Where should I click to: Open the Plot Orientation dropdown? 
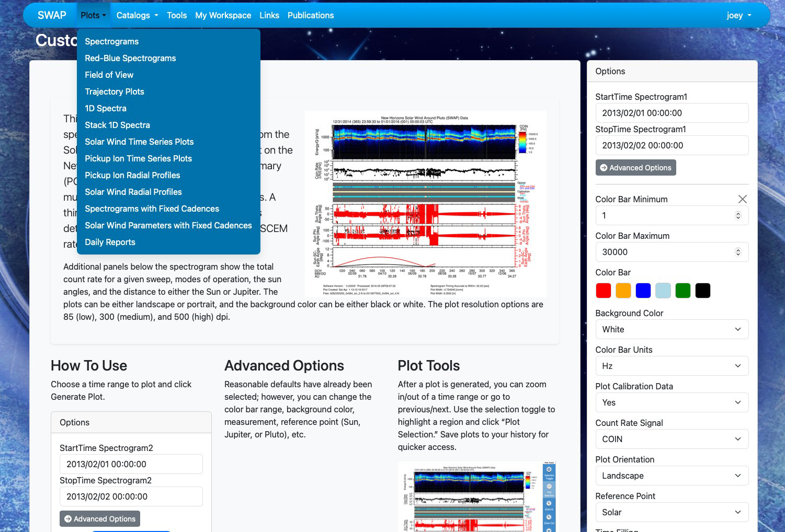pos(672,476)
